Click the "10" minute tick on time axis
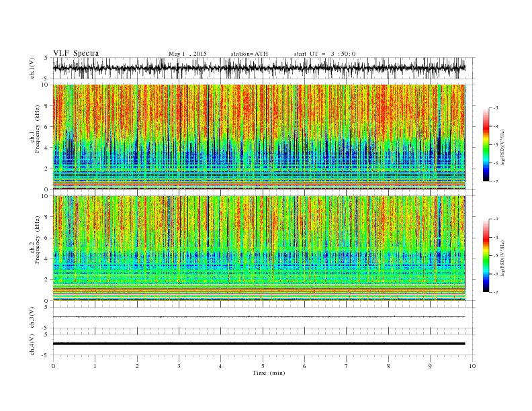 click(x=472, y=366)
